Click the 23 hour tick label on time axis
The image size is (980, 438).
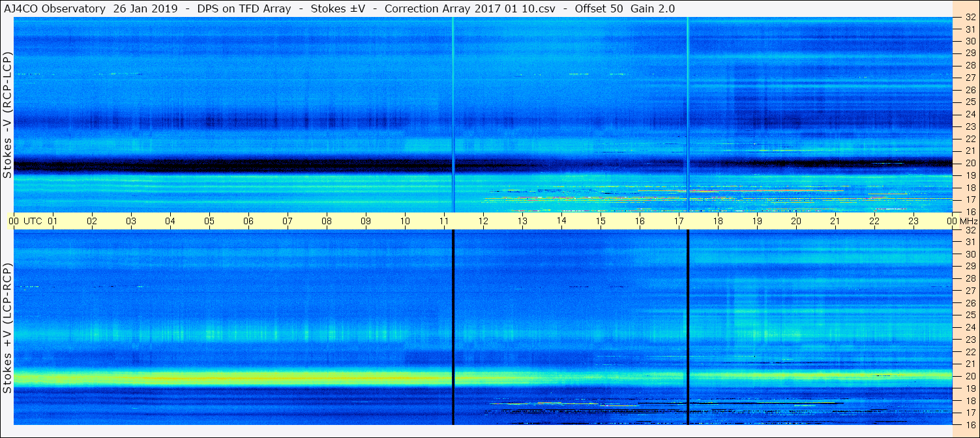(913, 221)
